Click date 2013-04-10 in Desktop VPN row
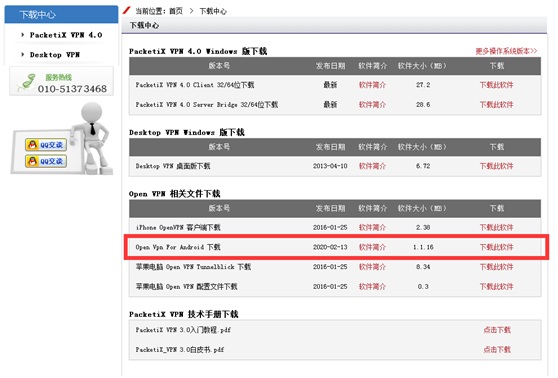This screenshot has height=378, width=558. pyautogui.click(x=330, y=166)
